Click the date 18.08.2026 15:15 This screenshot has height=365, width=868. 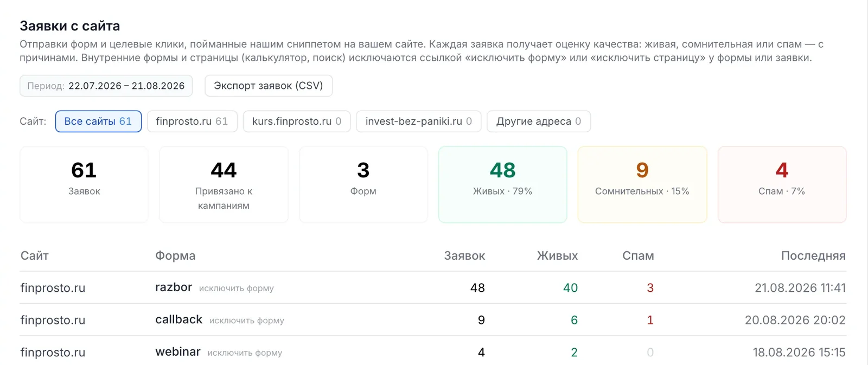799,353
